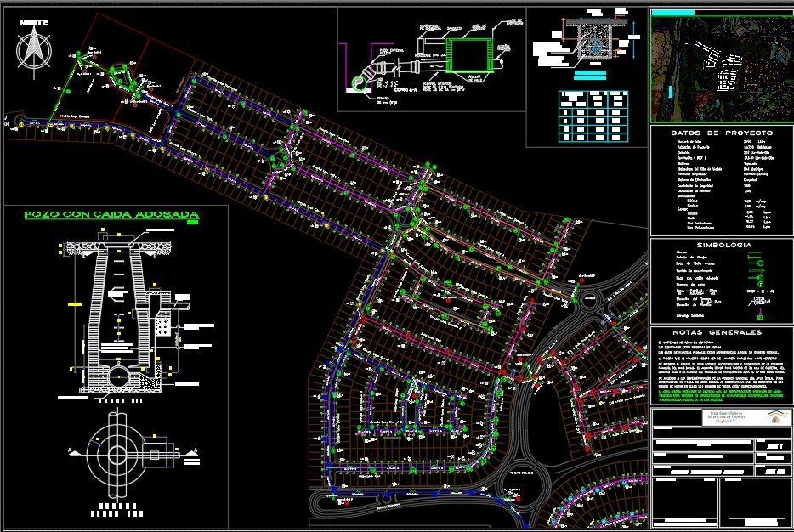The height and width of the screenshot is (532, 794).
Task: Select the cyan dimensions table
Action: pos(593,115)
